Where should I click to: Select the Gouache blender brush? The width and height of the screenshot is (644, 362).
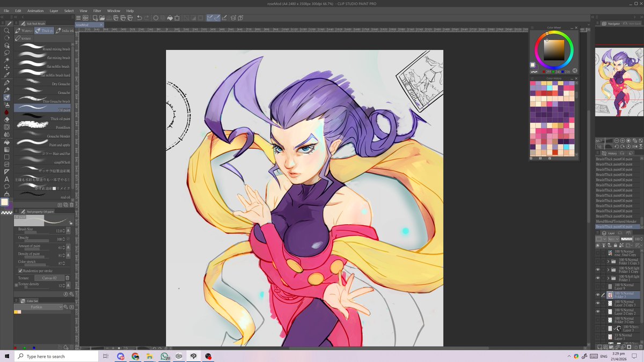coord(43,136)
